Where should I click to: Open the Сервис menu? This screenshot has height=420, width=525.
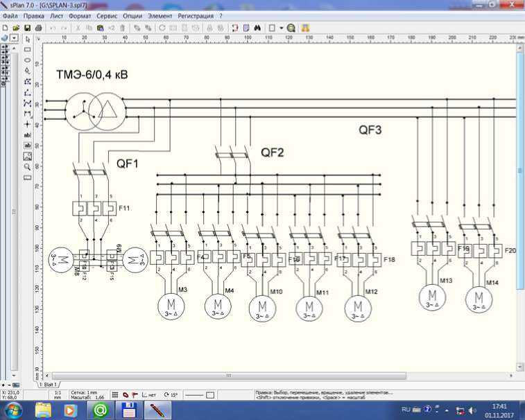107,15
